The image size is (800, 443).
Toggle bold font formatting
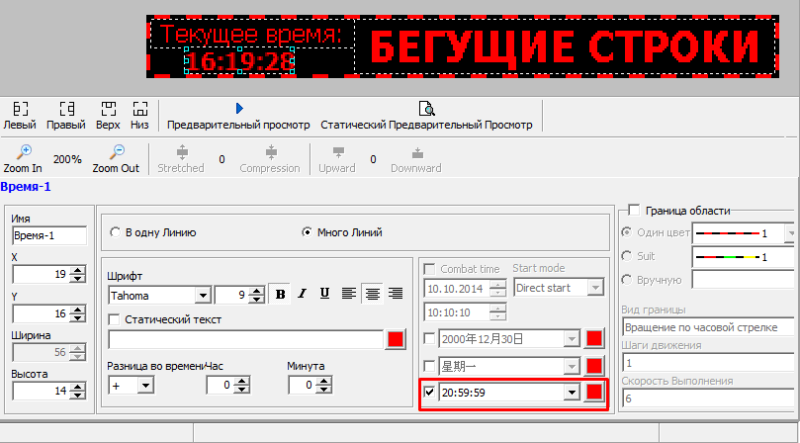[x=280, y=294]
